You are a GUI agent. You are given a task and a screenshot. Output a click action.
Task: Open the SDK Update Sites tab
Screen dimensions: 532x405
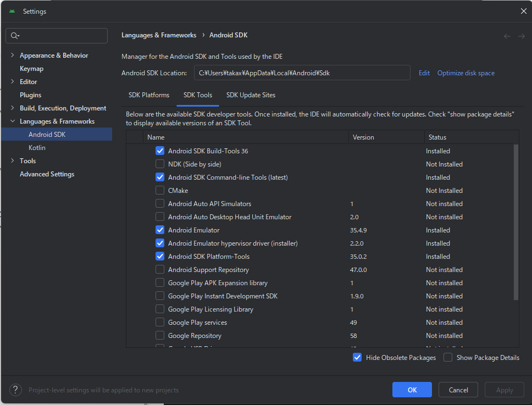coord(251,95)
